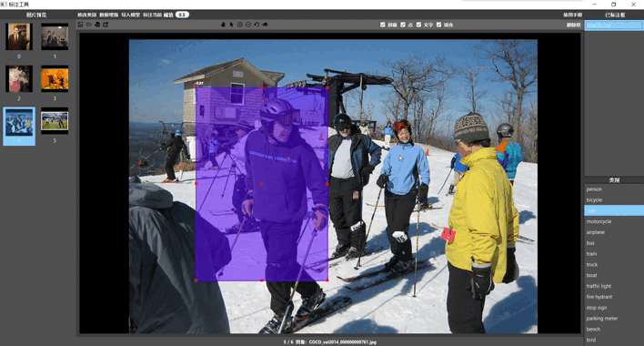Select the box 0 car annotation entry
Image resolution: width=644 pixels, height=346 pixels.
(x=614, y=25)
